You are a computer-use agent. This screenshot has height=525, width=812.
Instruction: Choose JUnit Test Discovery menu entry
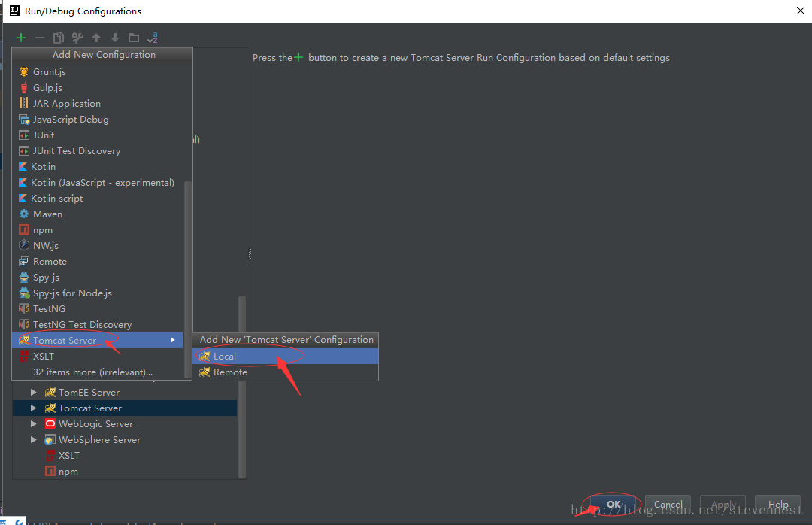click(x=98, y=151)
